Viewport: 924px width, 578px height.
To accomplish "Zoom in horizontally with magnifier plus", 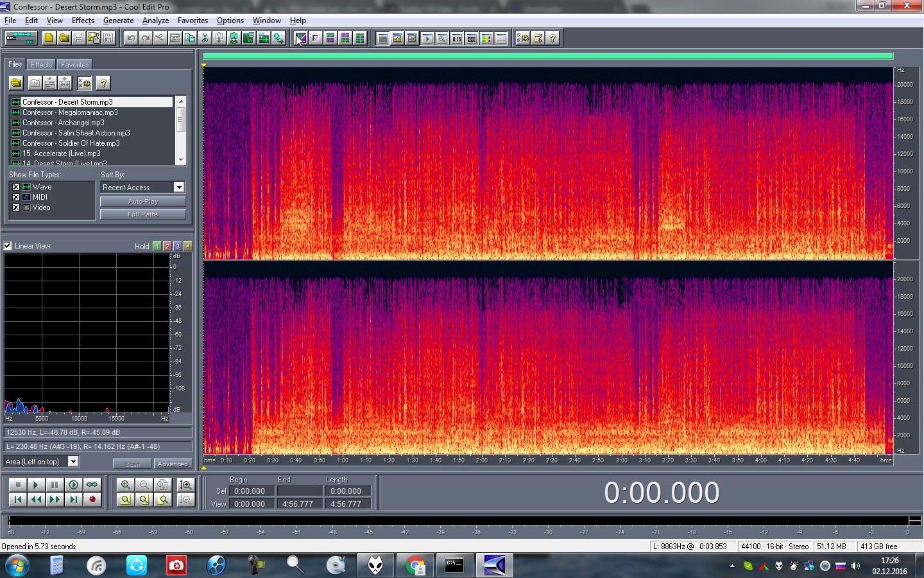I will tap(126, 485).
